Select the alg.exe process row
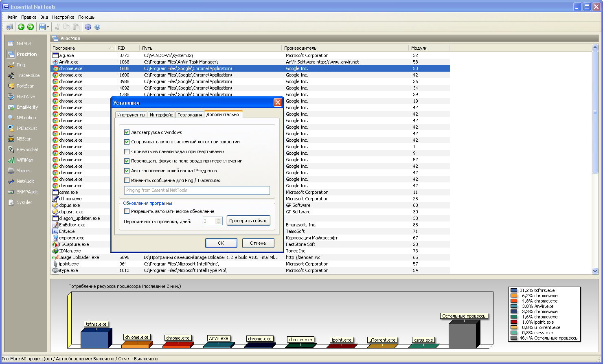The height and width of the screenshot is (364, 603). point(250,55)
